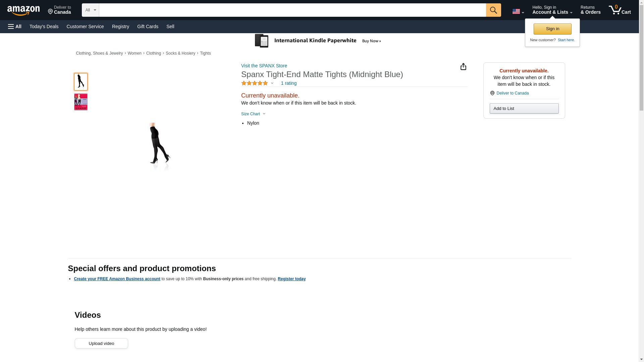
Task: Visit the SPANX Store link
Action: (264, 66)
